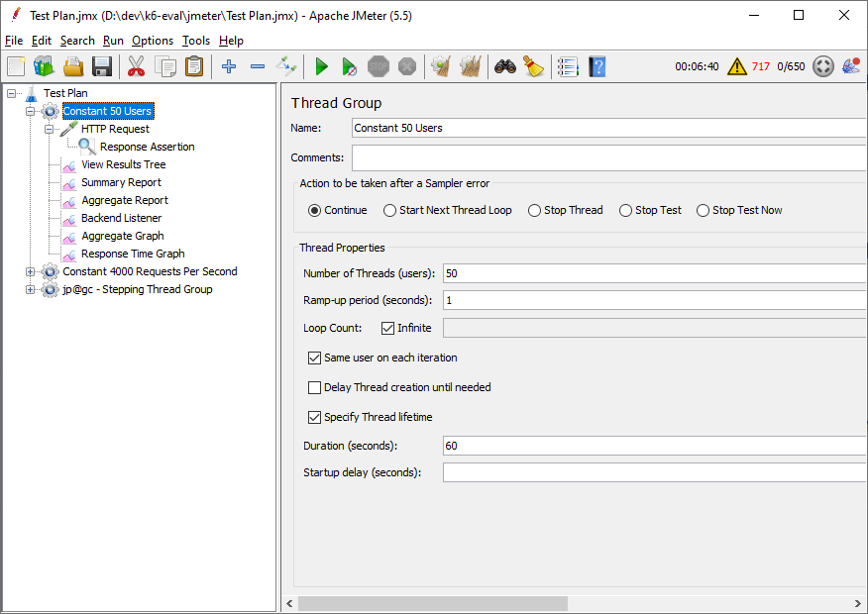Click the plugins manager feather icon
Screen dimensions: 868x614
tap(851, 67)
